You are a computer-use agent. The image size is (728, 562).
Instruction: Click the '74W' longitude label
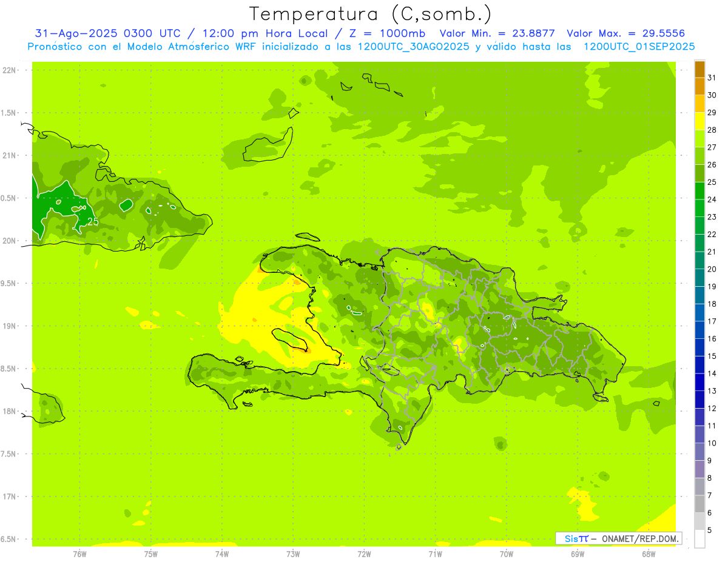click(221, 554)
